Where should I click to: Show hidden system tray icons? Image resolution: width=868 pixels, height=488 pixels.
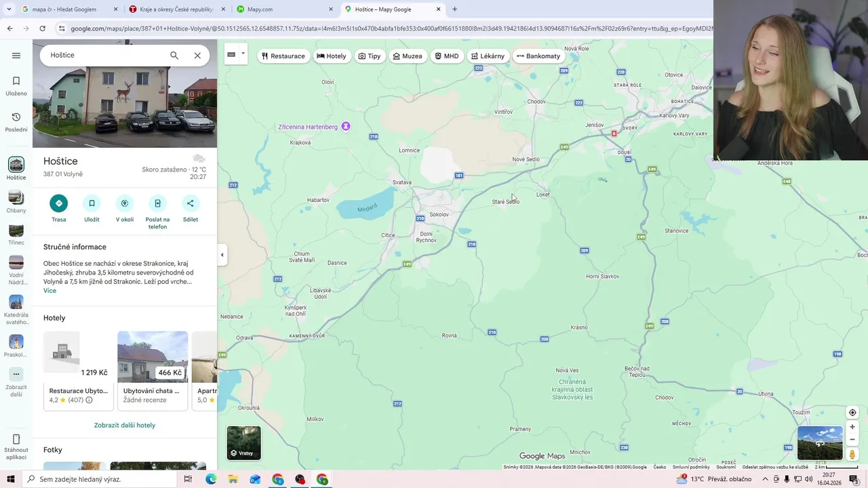click(765, 479)
